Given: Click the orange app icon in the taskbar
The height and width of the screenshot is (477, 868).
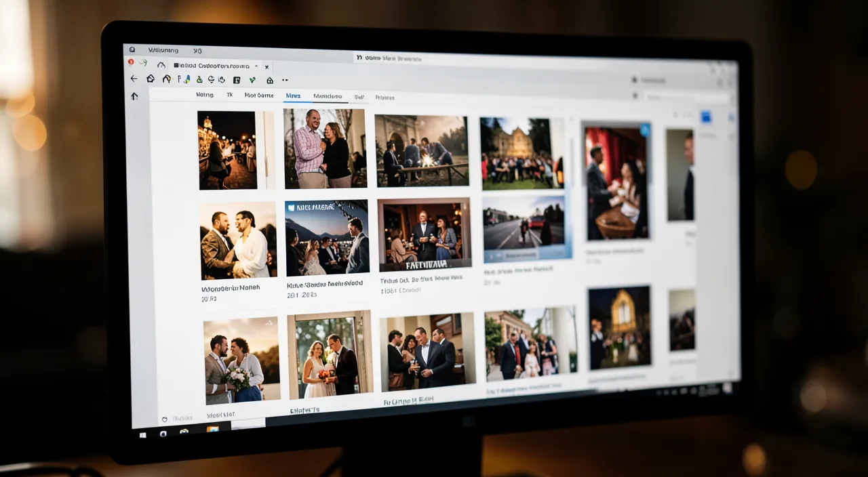Looking at the screenshot, I should pos(212,430).
